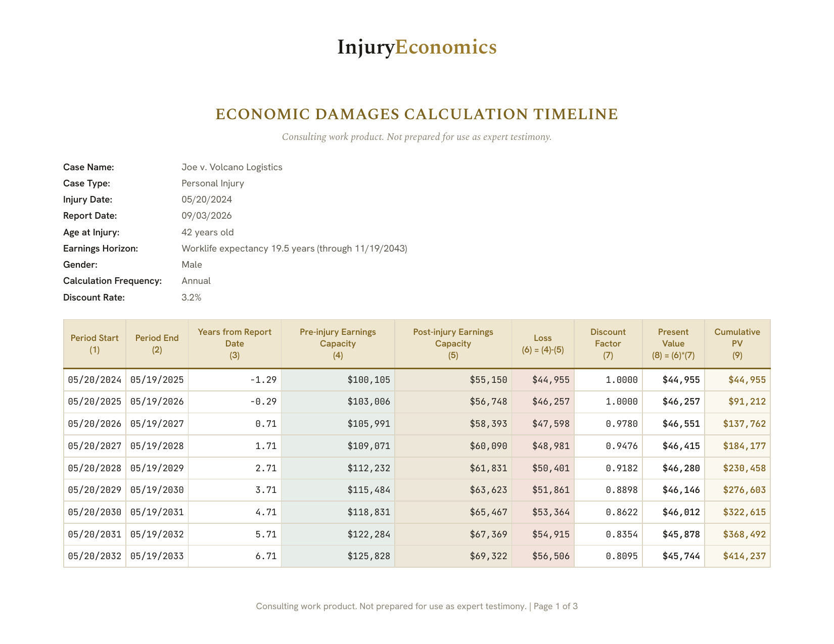Select cumulative PV cell $91,212
Screen dimensions: 834x644
pos(737,402)
